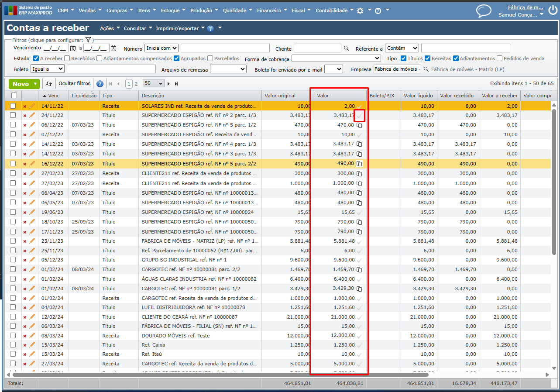Click the power logout icon

(553, 11)
